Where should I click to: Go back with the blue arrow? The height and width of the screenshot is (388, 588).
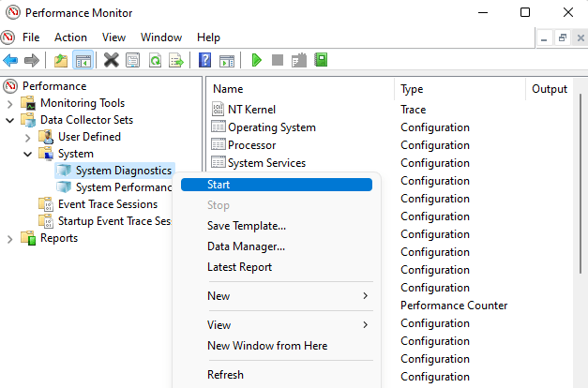[10, 60]
